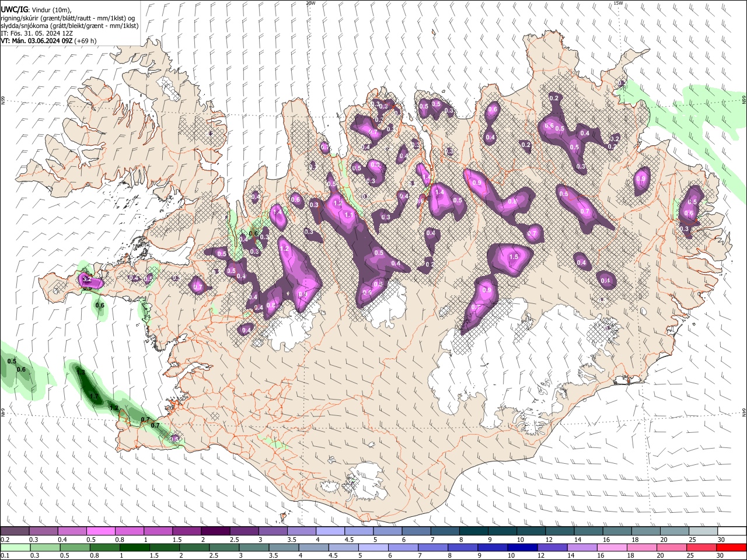Click 'VT: Mán. 03.06.2024 09Z (+69 h)'
The image size is (747, 560).
[x=49, y=41]
